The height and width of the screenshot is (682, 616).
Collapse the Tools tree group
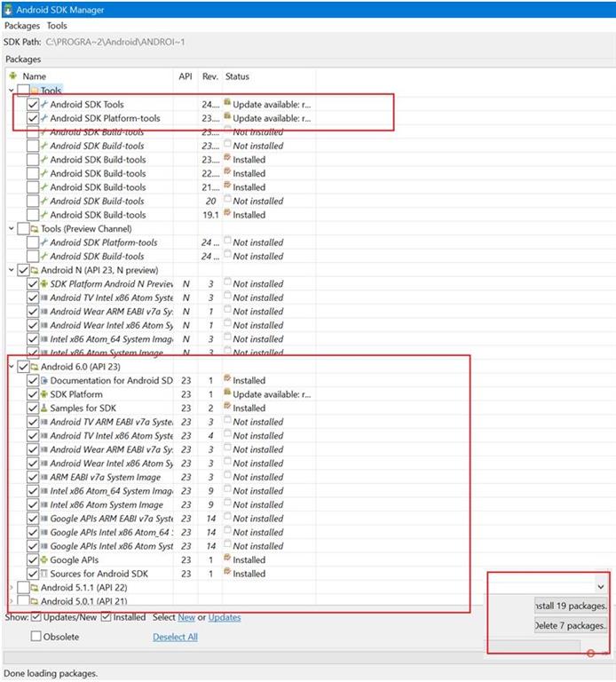[12, 91]
